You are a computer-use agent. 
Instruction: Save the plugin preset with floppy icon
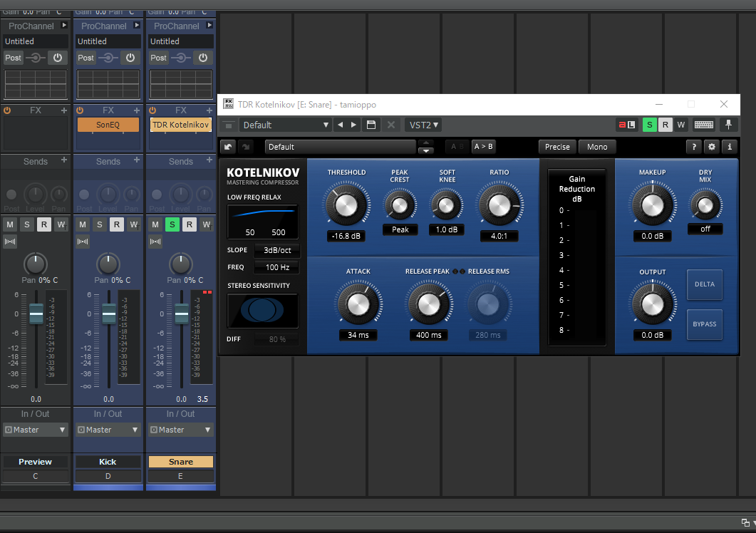pyautogui.click(x=371, y=125)
